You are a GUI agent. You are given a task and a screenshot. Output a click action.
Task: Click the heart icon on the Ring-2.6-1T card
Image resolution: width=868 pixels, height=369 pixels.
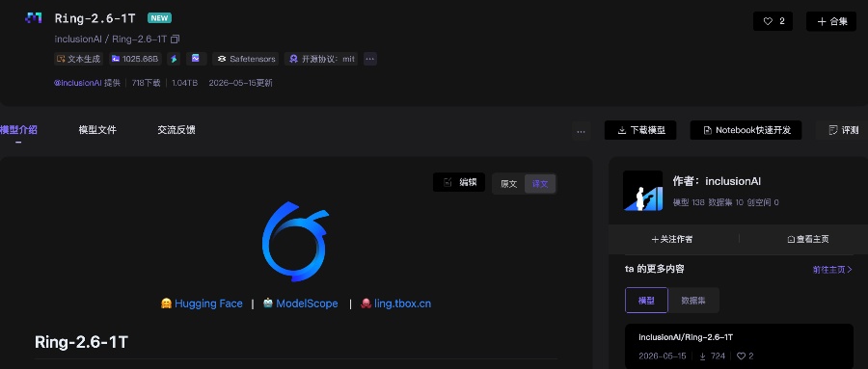[x=741, y=356]
